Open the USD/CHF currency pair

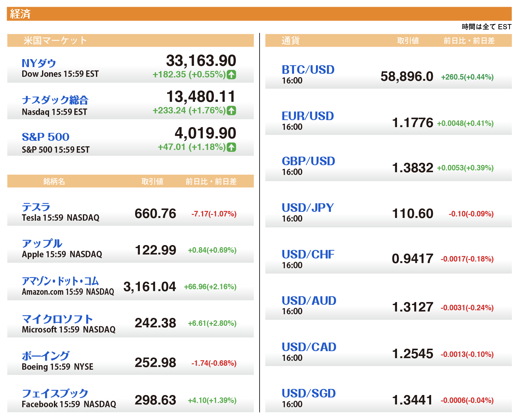click(x=308, y=254)
